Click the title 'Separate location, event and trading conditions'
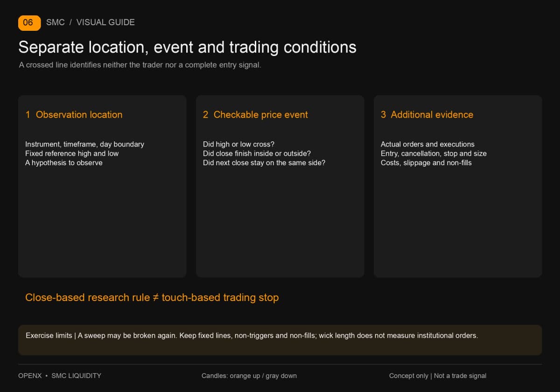 [187, 47]
